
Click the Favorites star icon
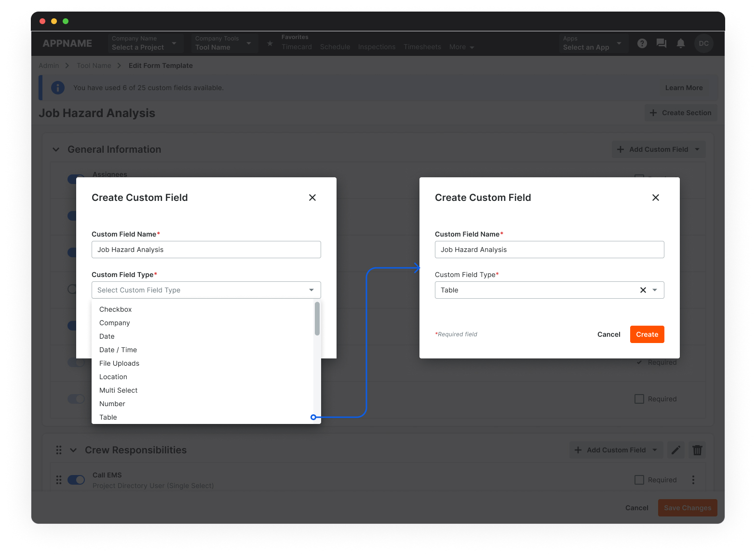tap(270, 43)
